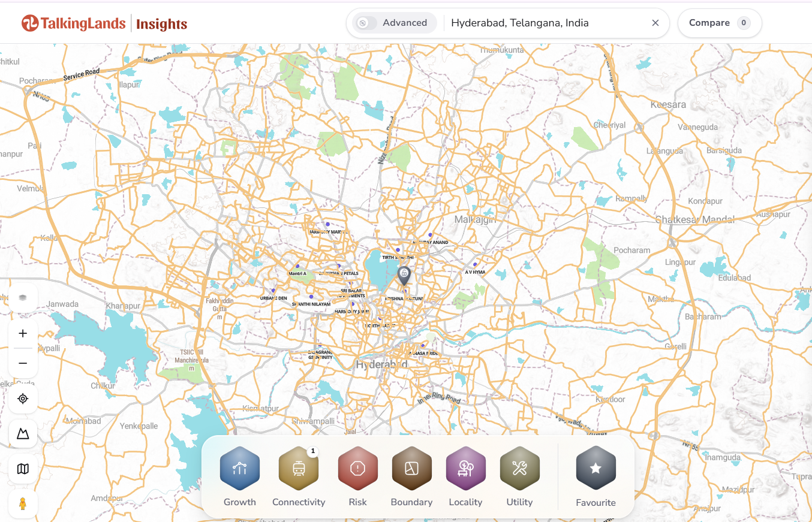
Task: Click the TalkingLands logo
Action: [x=74, y=23]
